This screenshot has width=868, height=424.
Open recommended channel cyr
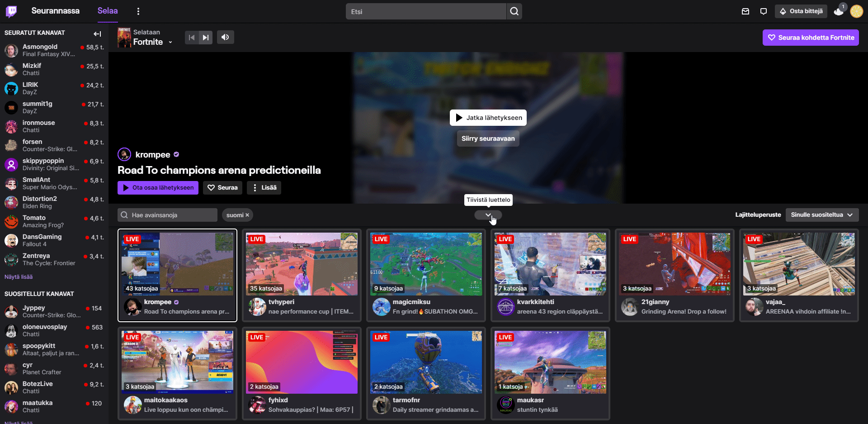click(x=54, y=368)
